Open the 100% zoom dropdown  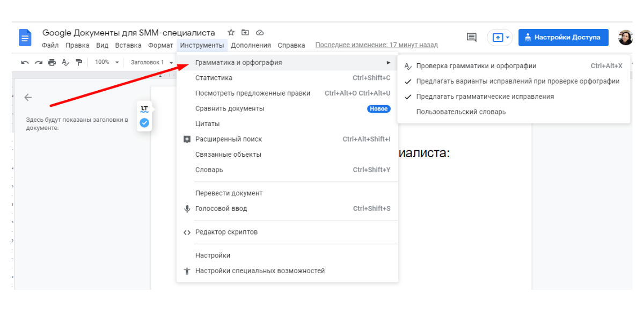[x=106, y=62]
